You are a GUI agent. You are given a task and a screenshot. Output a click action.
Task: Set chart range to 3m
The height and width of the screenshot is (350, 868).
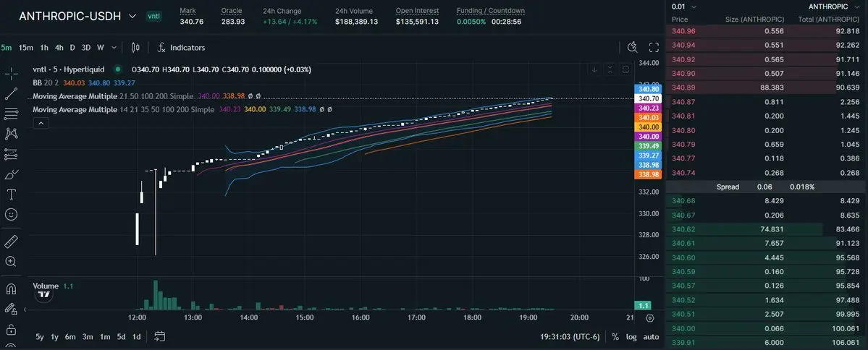pyautogui.click(x=88, y=337)
